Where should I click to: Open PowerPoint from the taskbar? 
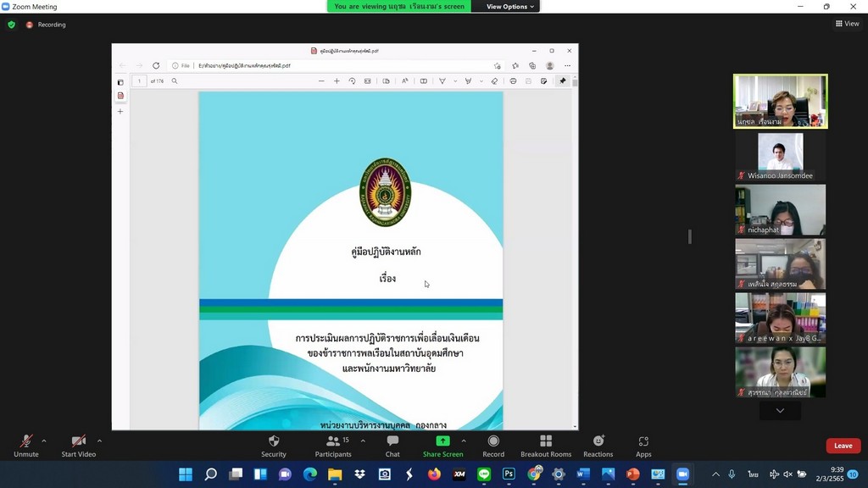(632, 474)
